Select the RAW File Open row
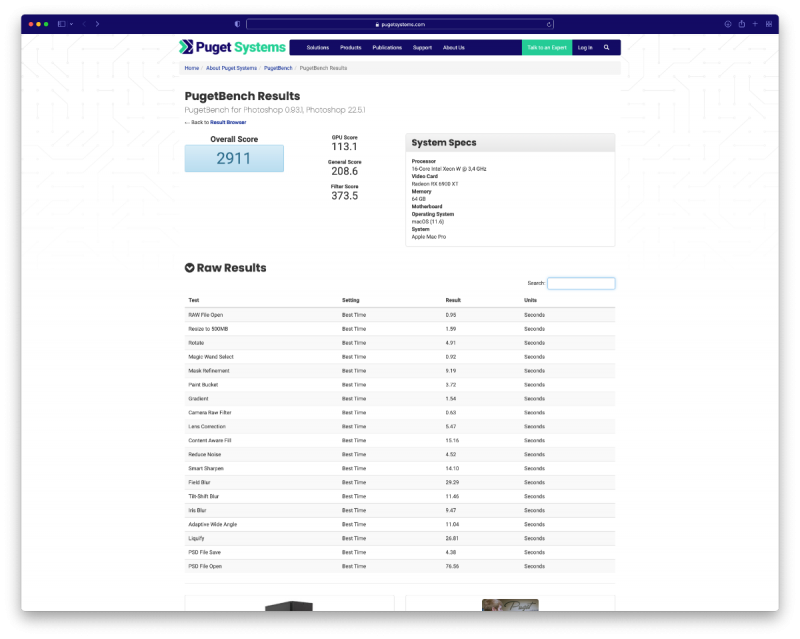Screen dimensions: 800x639 click(399, 315)
